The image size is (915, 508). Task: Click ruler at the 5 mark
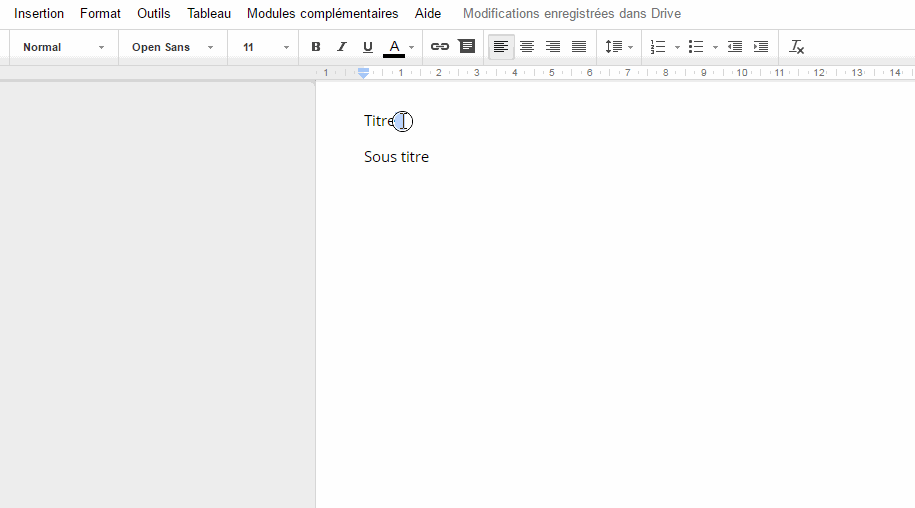pyautogui.click(x=551, y=73)
